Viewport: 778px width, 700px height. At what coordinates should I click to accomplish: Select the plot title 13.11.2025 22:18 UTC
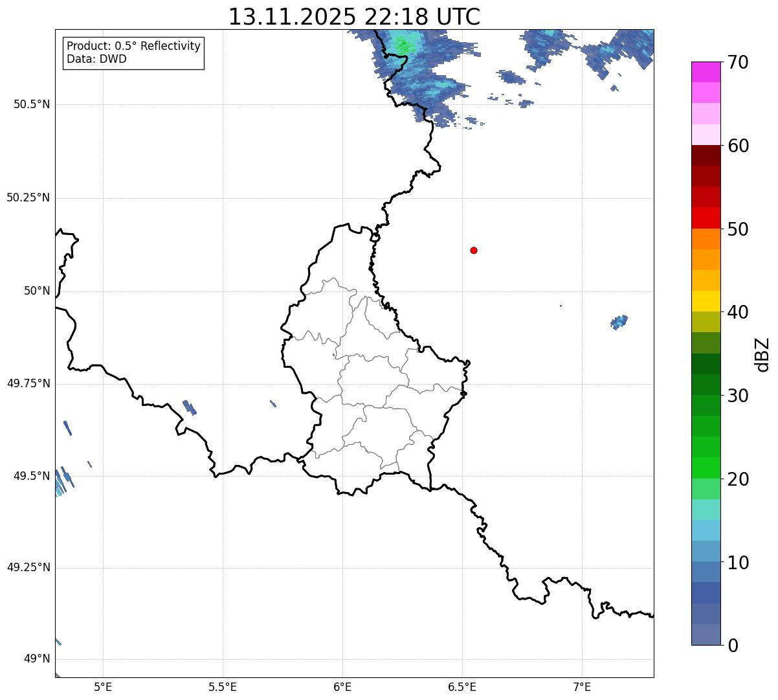click(x=354, y=17)
